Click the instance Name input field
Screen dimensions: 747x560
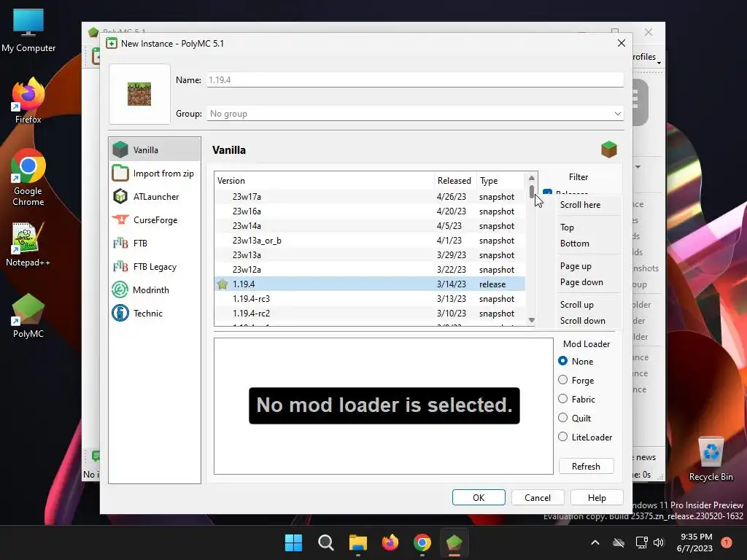pos(415,80)
